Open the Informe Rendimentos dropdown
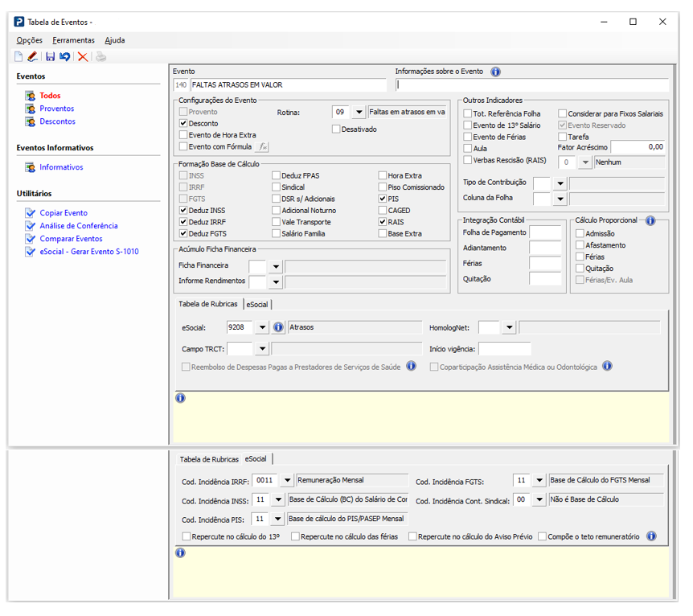The image size is (693, 616). coord(276,281)
